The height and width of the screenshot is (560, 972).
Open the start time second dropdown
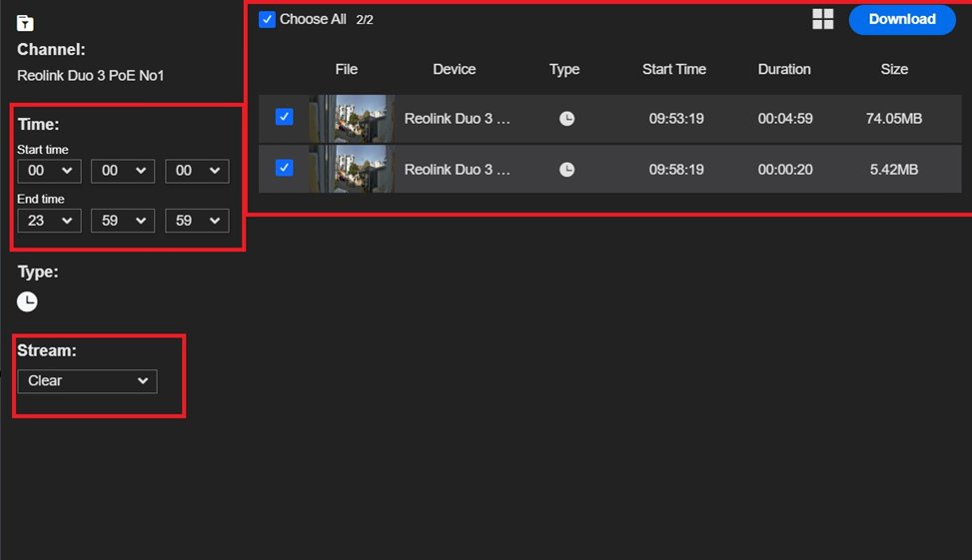(197, 171)
